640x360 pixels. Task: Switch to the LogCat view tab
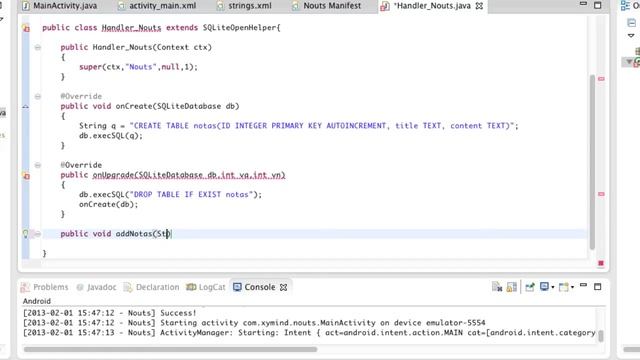coord(206,287)
